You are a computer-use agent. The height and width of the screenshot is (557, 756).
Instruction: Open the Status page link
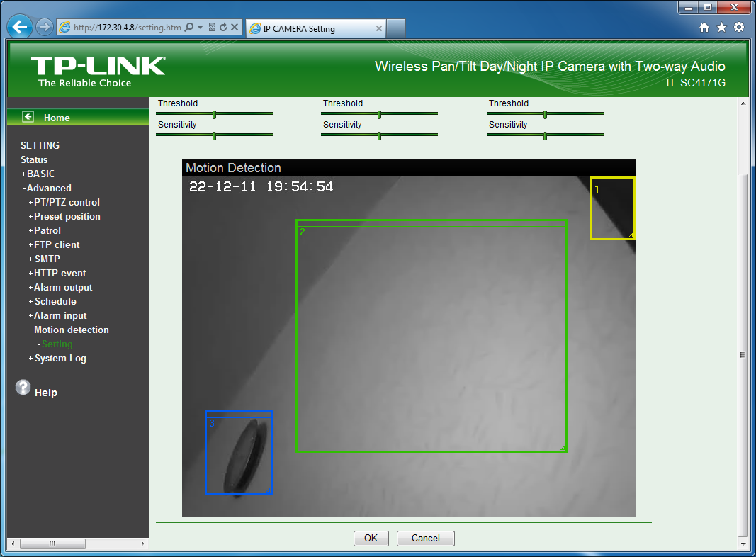coord(34,159)
